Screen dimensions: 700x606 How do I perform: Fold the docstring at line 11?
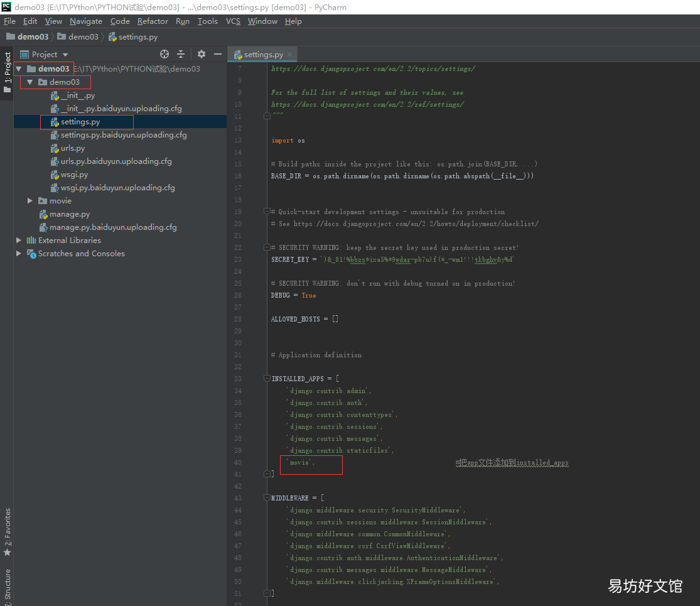[267, 116]
